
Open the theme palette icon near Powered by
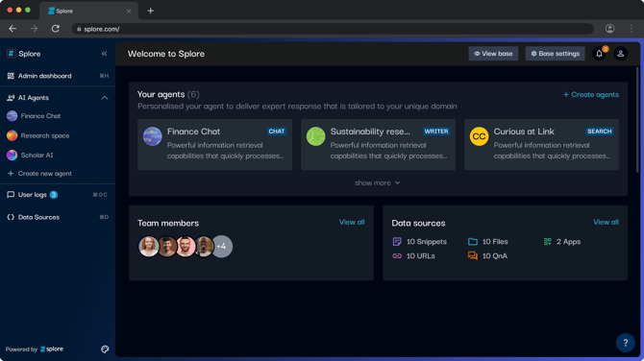(x=105, y=349)
